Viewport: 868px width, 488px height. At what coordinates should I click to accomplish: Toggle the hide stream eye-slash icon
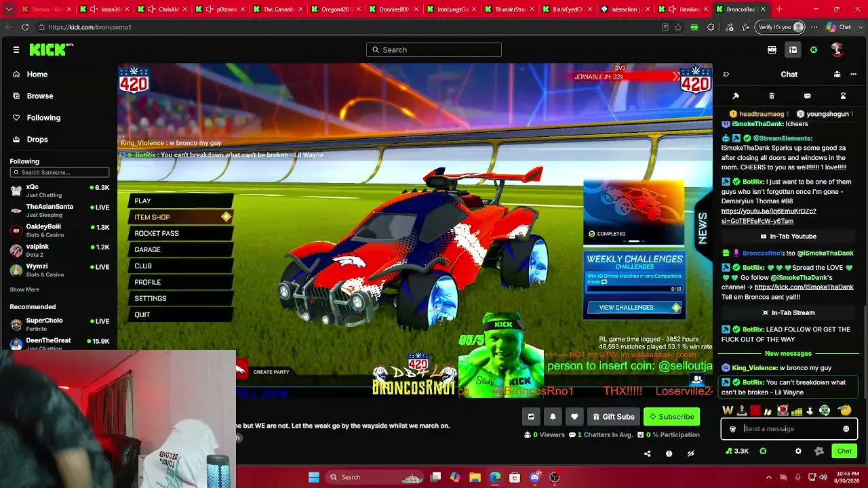tap(690, 453)
